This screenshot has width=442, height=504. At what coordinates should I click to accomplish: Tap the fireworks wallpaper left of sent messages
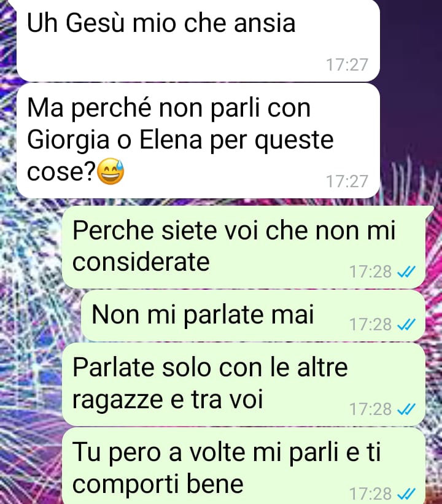coord(31,354)
